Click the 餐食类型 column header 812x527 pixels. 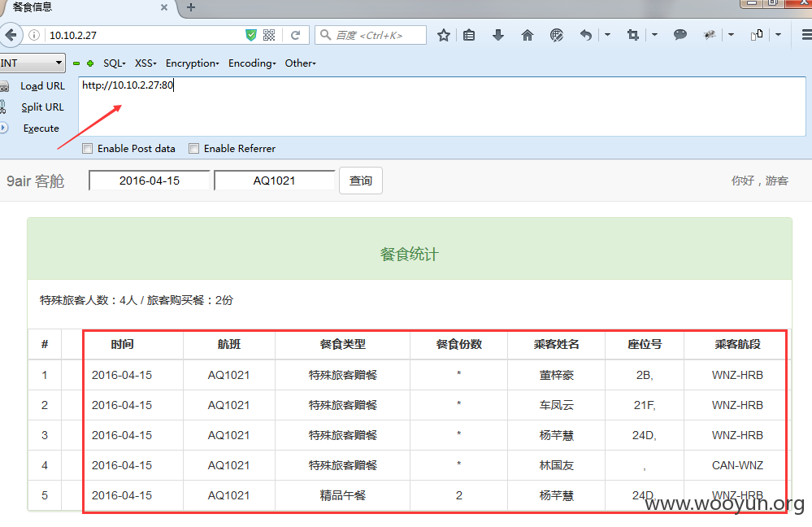[x=342, y=344]
